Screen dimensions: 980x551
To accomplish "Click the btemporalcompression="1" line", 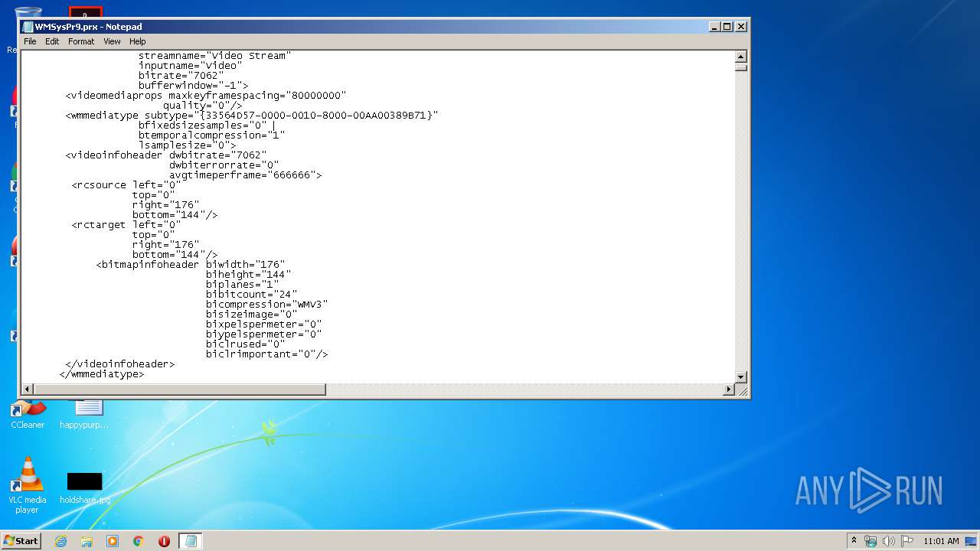I will [x=211, y=135].
